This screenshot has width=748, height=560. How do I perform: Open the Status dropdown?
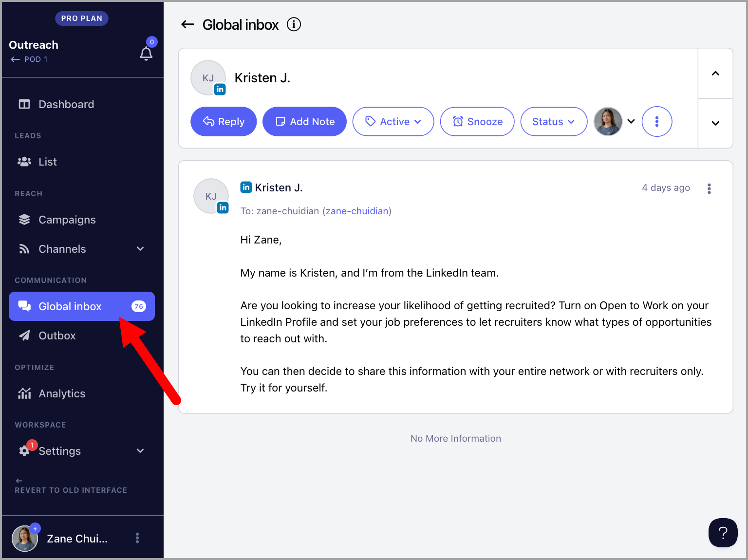(x=554, y=122)
